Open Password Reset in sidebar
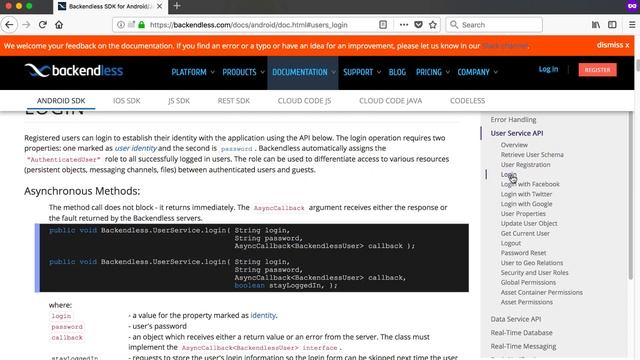Viewport: 640px width, 360px height. tap(523, 253)
